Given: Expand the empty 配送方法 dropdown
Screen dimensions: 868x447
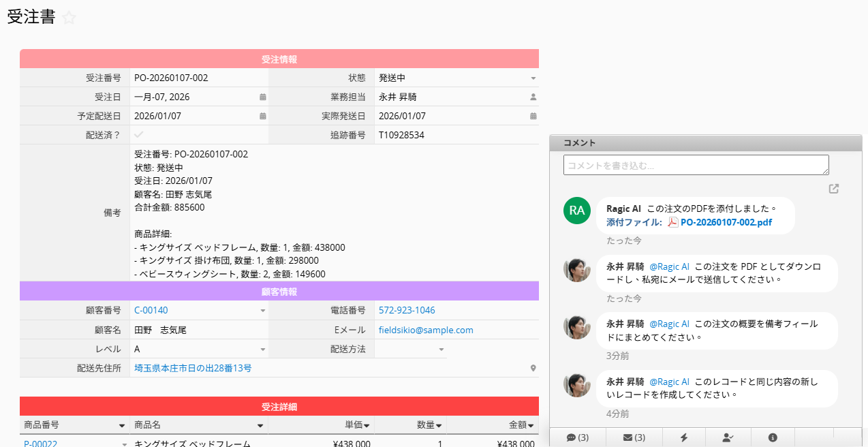Looking at the screenshot, I should click(441, 350).
